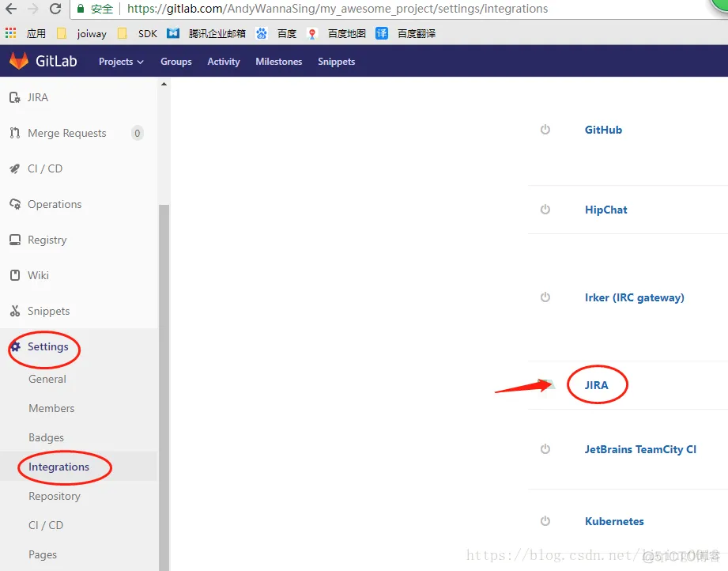728x571 pixels.
Task: Click the JIRA sidebar icon
Action: tap(15, 97)
